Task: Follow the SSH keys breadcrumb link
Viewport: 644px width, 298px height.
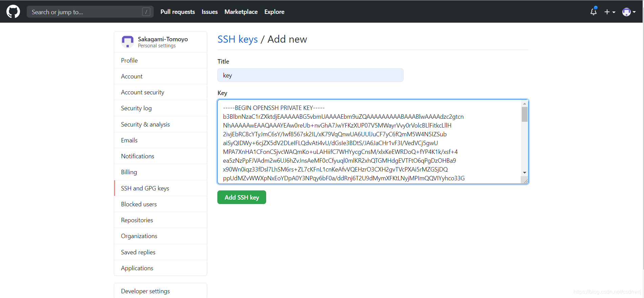Action: tap(238, 39)
